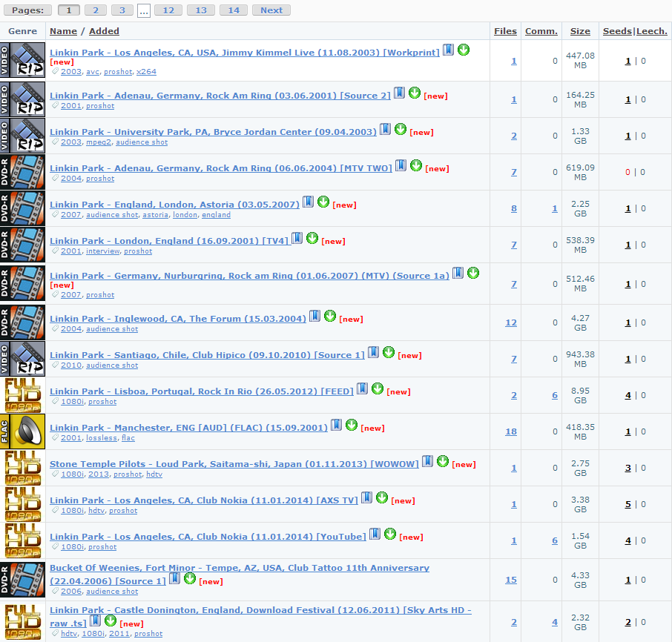The image size is (672, 642).
Task: Download the Lisboa Rock In Rio torrent
Action: click(x=378, y=389)
